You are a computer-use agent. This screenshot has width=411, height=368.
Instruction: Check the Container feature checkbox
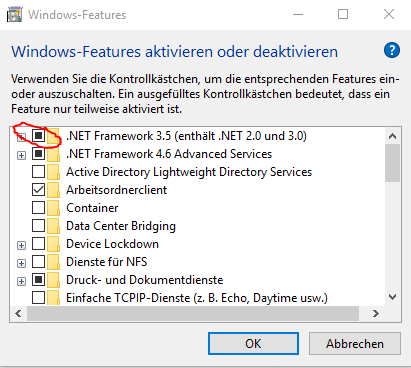(x=39, y=208)
